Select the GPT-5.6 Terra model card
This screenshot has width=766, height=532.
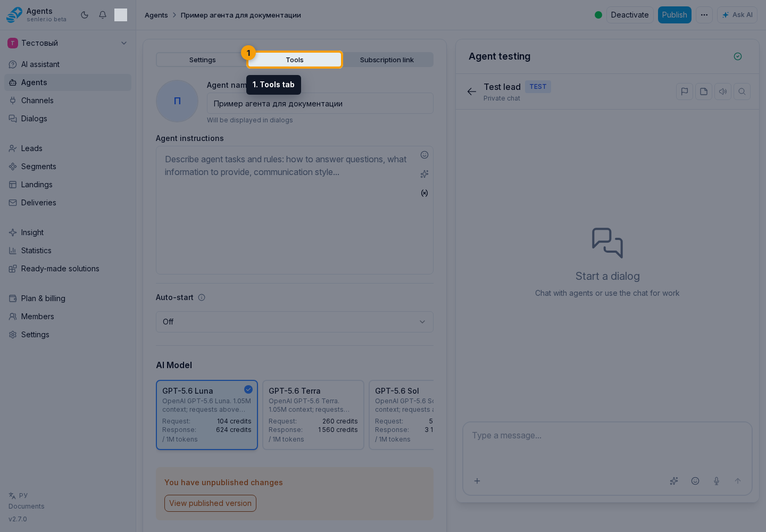[313, 415]
